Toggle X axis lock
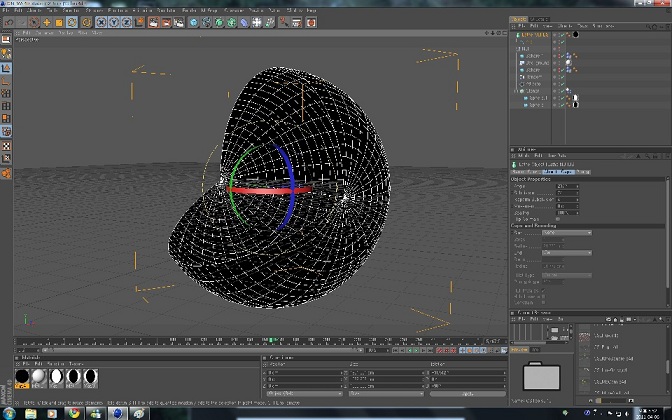Screen dimensions: 672x420 tap(101, 22)
